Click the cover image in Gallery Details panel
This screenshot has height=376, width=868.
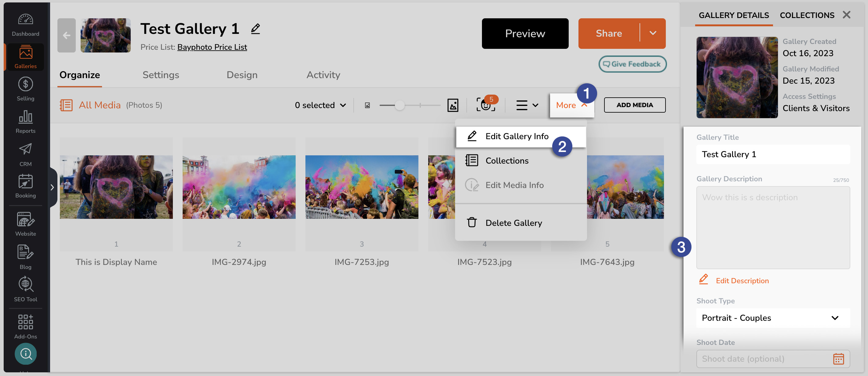click(x=737, y=78)
